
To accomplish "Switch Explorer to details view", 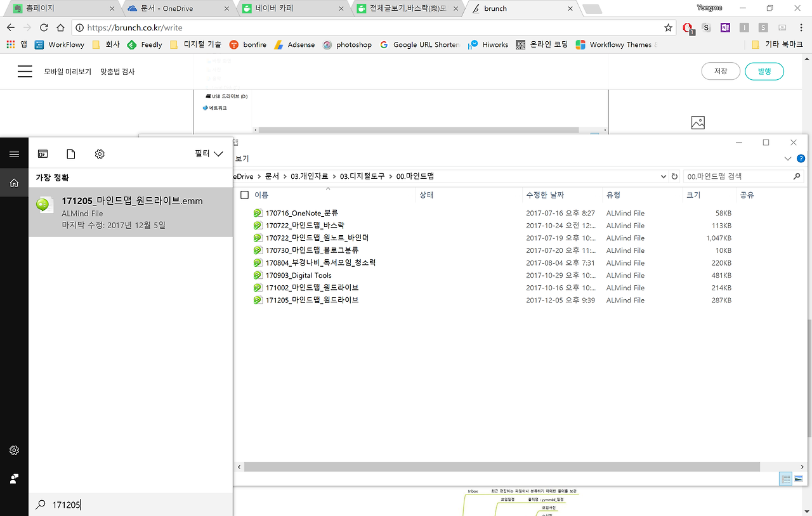I will point(786,479).
